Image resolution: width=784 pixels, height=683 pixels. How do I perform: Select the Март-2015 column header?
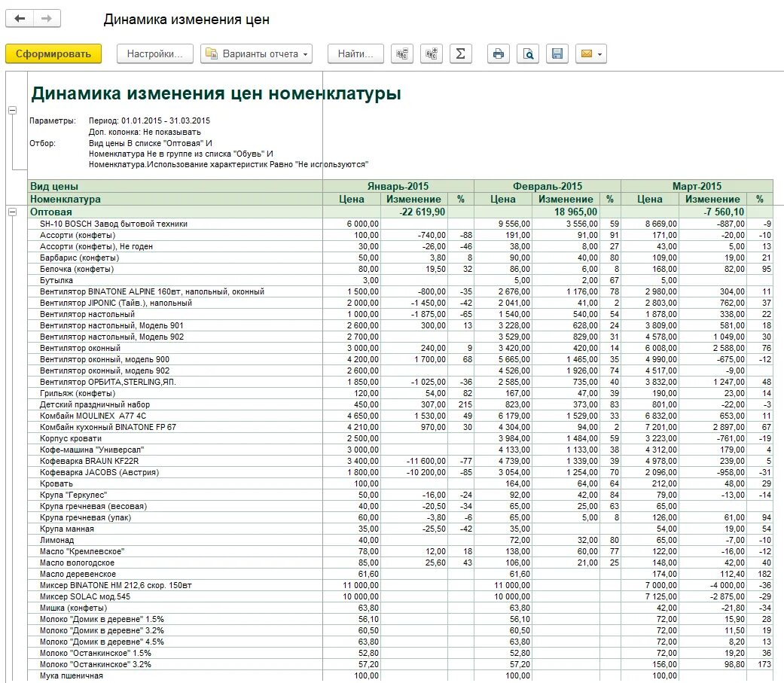[x=697, y=186]
